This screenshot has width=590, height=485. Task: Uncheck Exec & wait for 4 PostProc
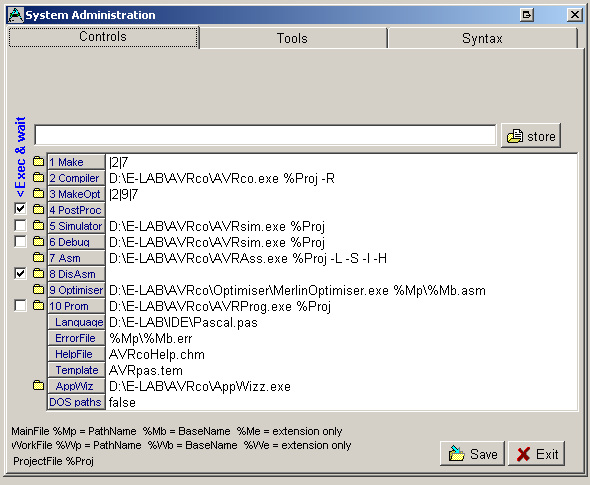tap(20, 209)
